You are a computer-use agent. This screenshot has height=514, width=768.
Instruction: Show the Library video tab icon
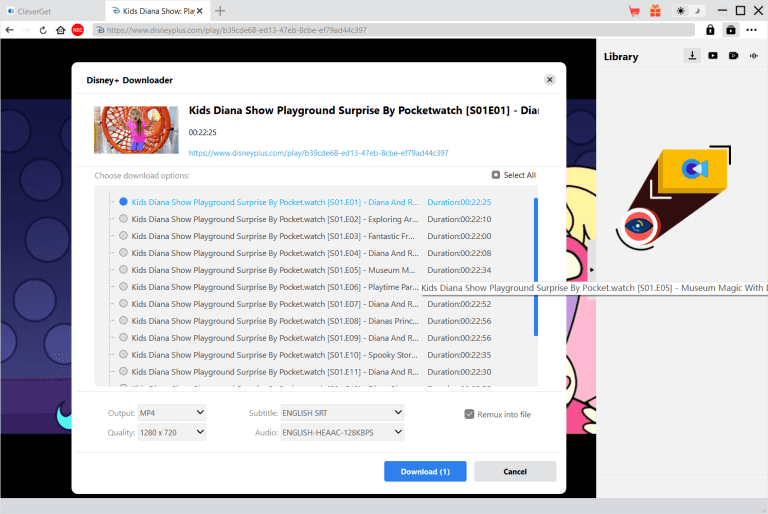point(713,56)
